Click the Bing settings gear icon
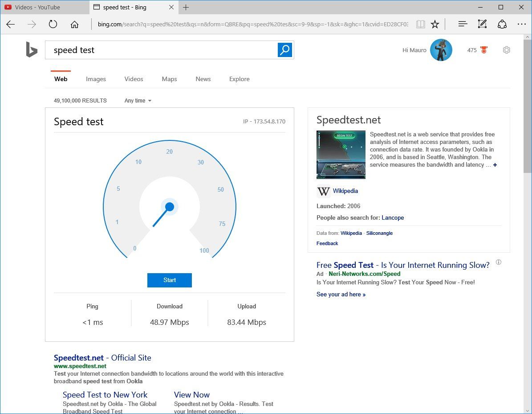The height and width of the screenshot is (414, 532). (506, 50)
